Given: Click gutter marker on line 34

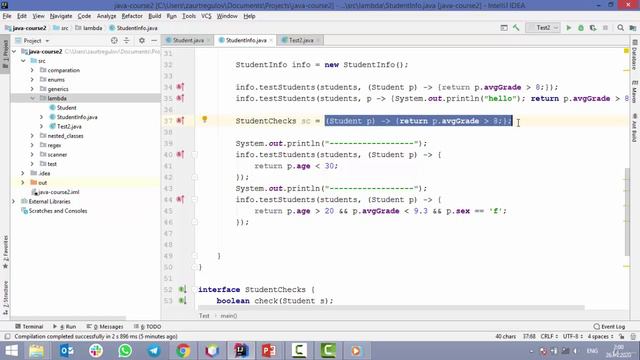Looking at the screenshot, I should point(180,87).
